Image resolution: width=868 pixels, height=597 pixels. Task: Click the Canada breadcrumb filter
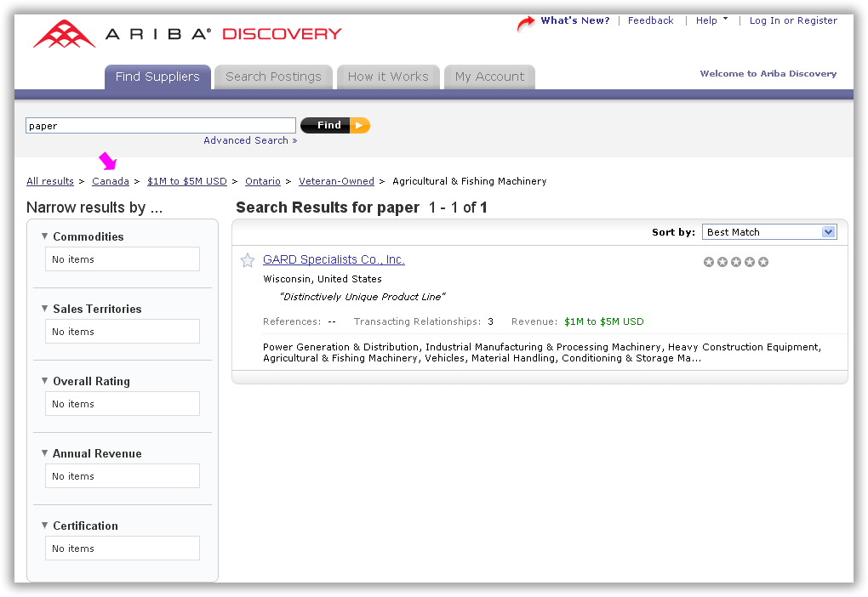point(110,181)
